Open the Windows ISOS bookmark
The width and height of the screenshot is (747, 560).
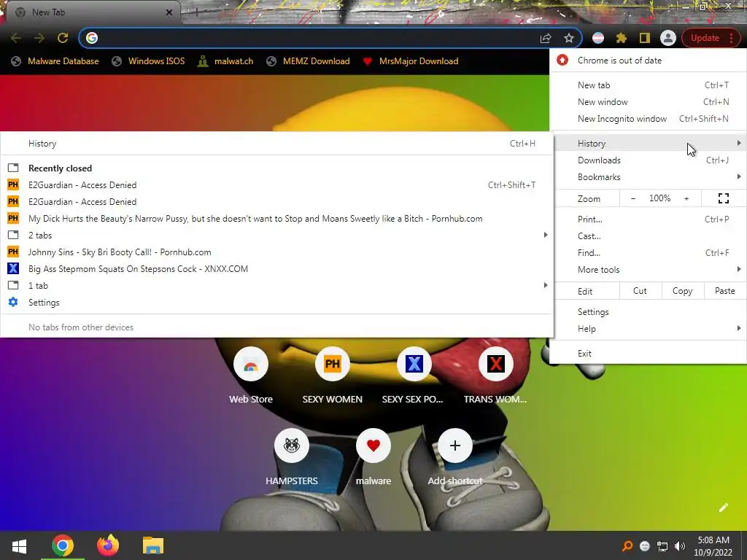pyautogui.click(x=148, y=61)
